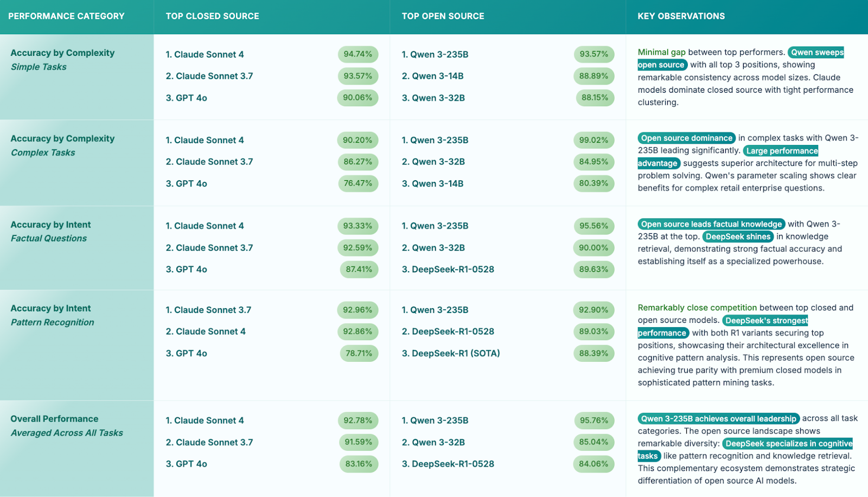
Task: Click the 80.39% score badge
Action: tap(593, 183)
